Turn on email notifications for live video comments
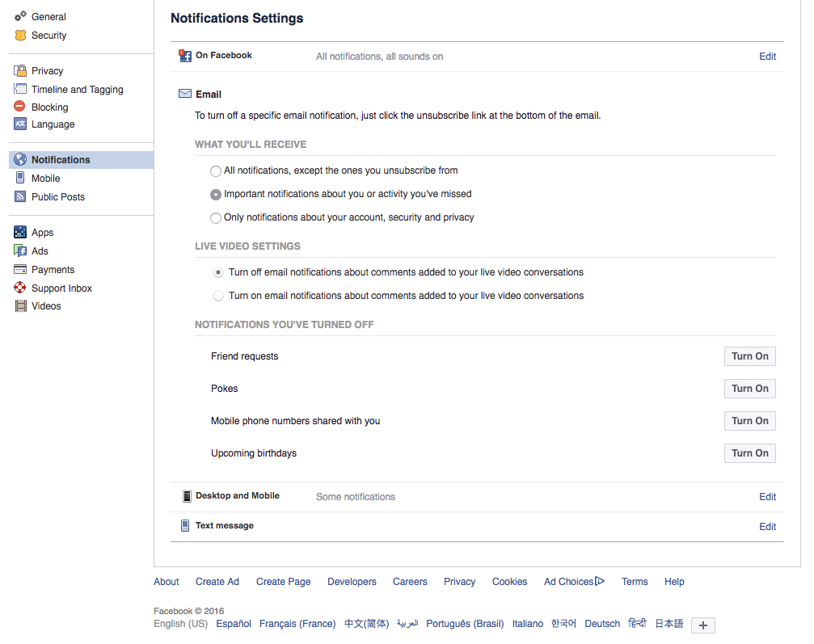 coord(218,297)
